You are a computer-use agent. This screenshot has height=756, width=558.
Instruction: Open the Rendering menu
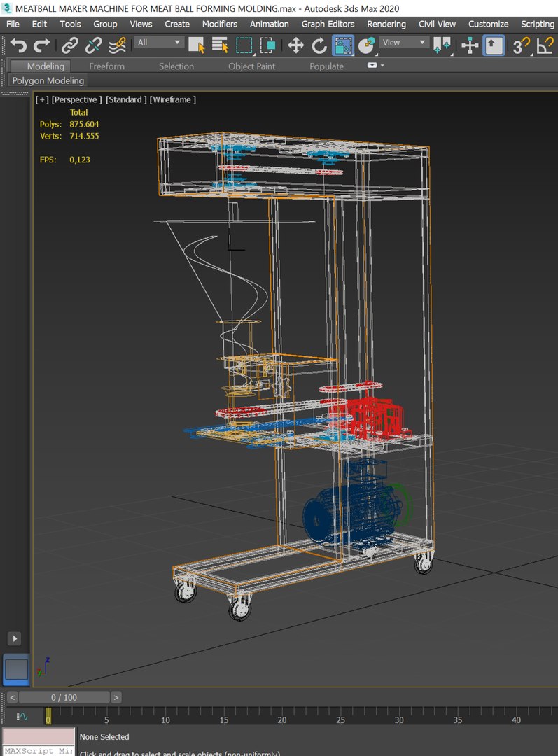coord(386,24)
